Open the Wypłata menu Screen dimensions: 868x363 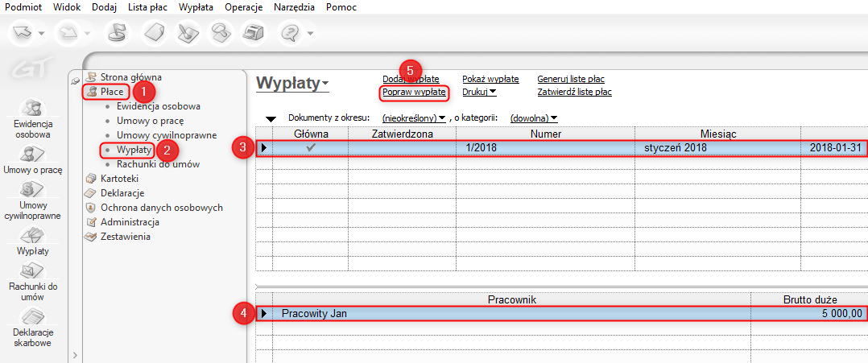point(196,7)
